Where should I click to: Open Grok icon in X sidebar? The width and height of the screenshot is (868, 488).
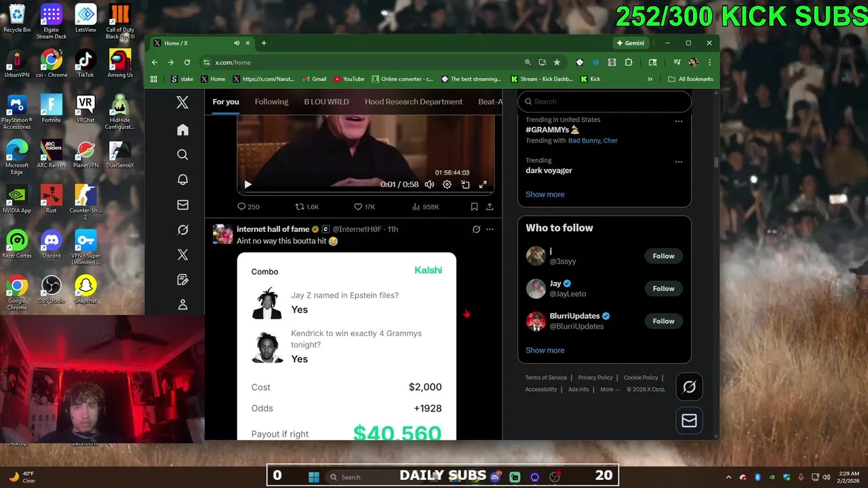[x=182, y=230]
